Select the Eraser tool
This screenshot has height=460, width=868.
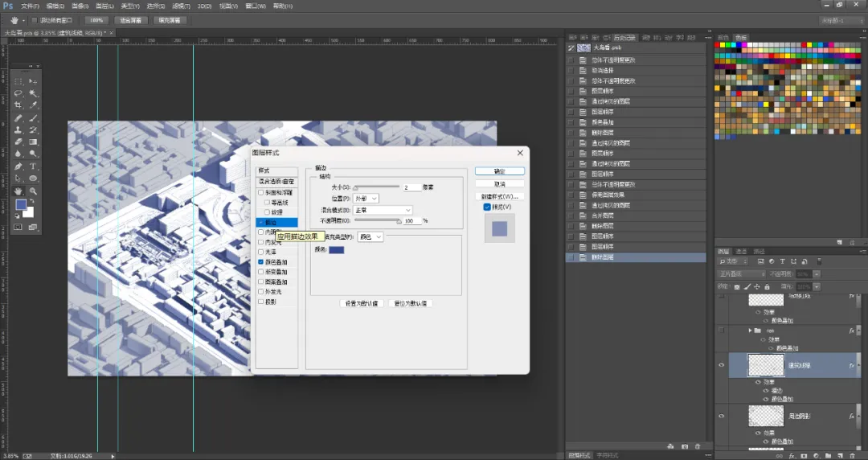tap(18, 142)
